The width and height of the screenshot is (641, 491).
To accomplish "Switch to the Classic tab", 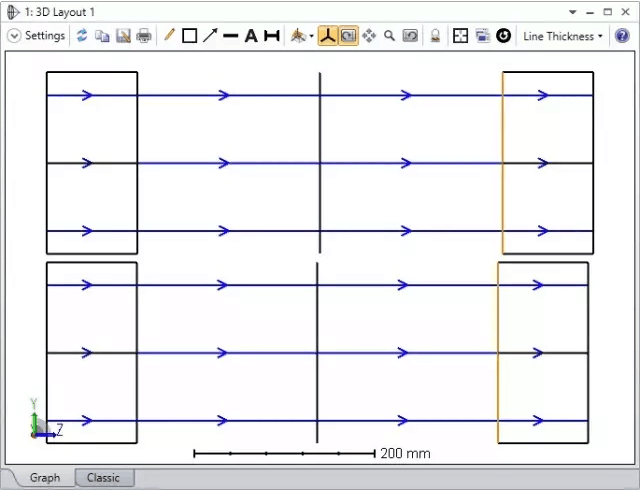I will pos(103,478).
